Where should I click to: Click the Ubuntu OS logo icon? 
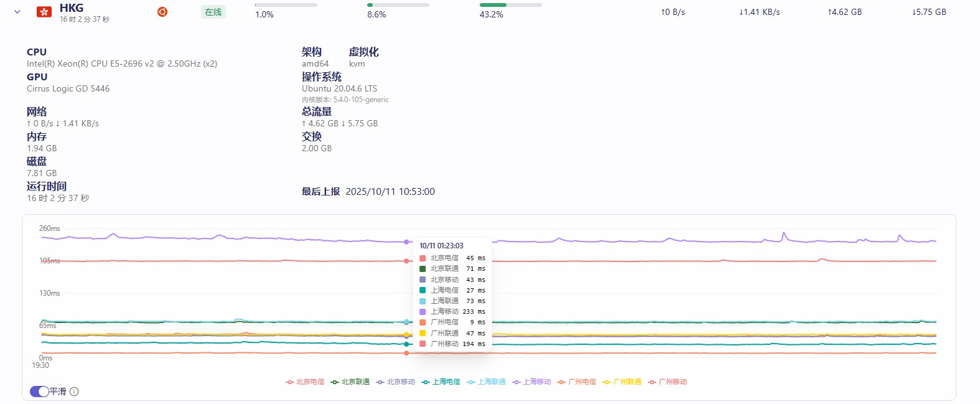162,12
